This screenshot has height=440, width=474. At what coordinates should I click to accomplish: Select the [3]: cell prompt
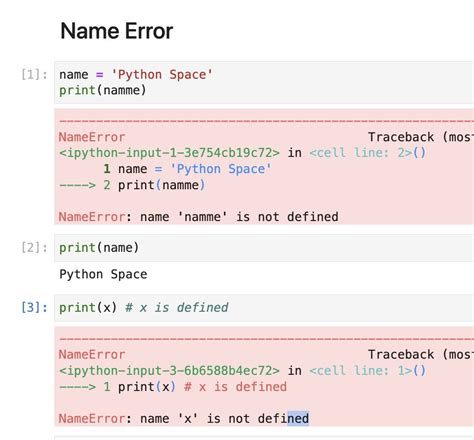(x=34, y=307)
